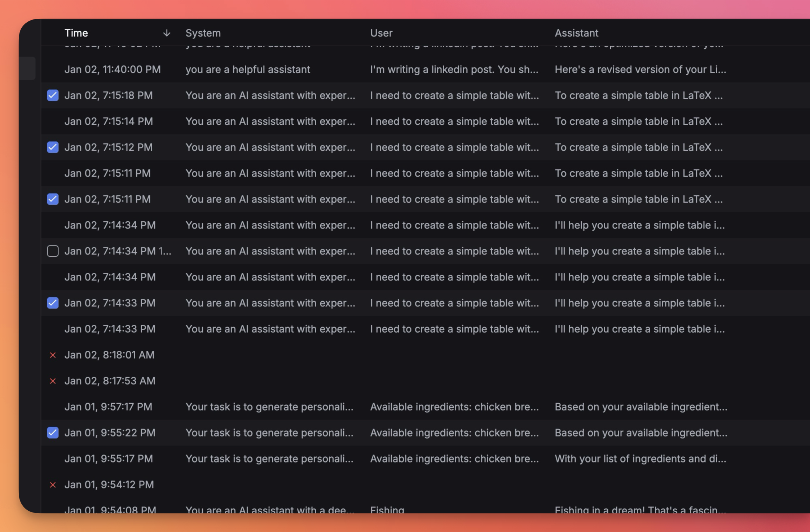Open the User cell in the 7:15:18 PM row
Viewport: 810px width, 532px height.
pos(454,96)
